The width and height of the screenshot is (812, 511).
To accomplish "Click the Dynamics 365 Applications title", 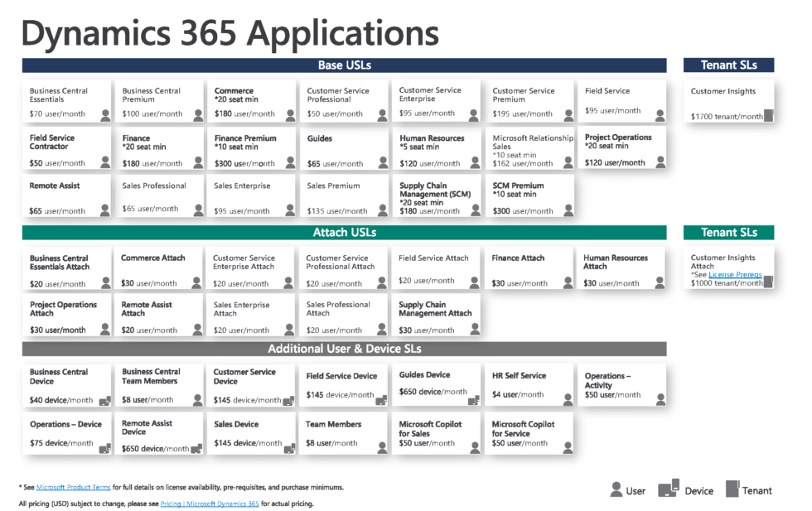I will pyautogui.click(x=230, y=33).
